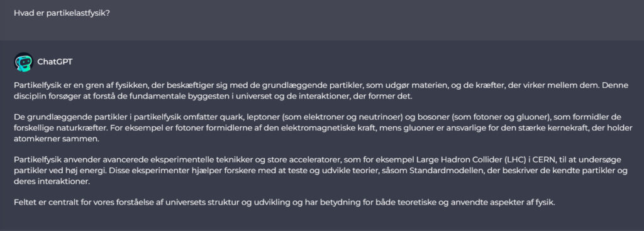
Task: Select the ChatGPT sender name label
Action: point(55,62)
